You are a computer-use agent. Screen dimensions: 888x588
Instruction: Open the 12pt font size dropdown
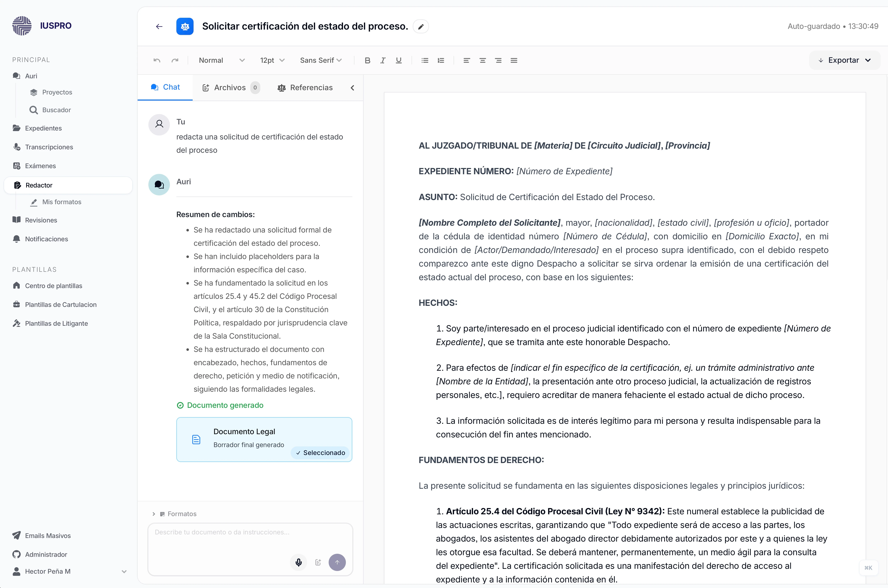click(272, 60)
